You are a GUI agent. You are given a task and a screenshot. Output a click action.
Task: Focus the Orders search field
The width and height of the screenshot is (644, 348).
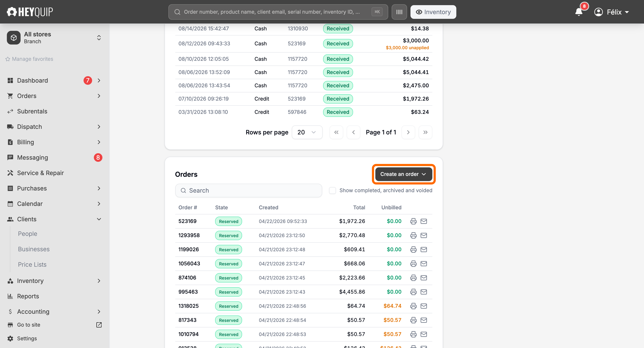tap(249, 190)
